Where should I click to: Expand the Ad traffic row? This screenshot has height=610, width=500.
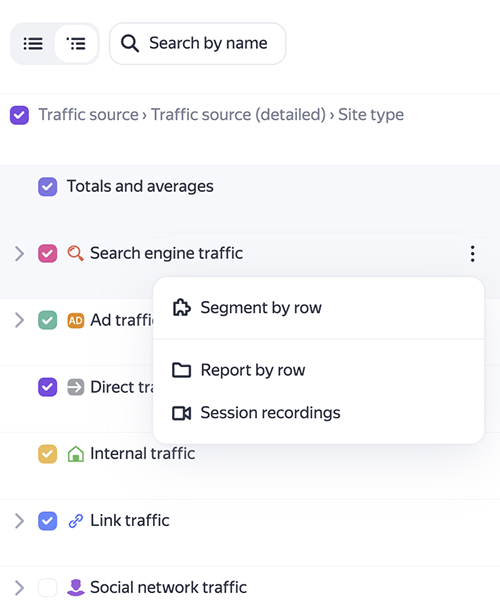point(19,320)
